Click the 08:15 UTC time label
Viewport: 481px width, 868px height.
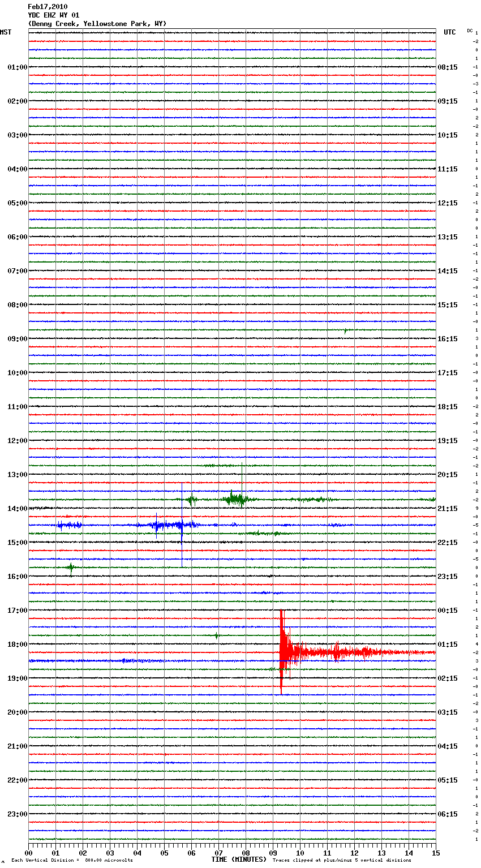(448, 67)
